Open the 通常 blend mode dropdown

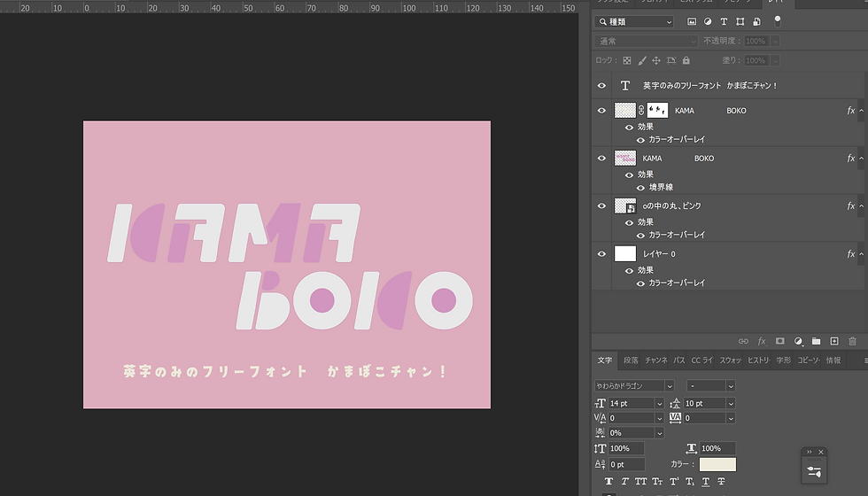pyautogui.click(x=646, y=41)
